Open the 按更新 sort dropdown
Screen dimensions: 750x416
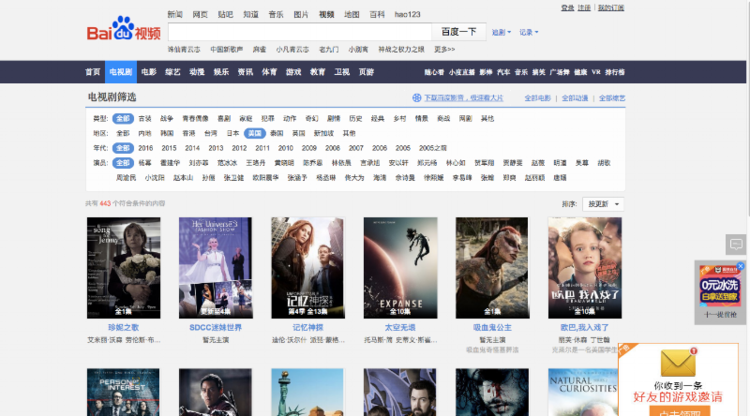pos(603,204)
